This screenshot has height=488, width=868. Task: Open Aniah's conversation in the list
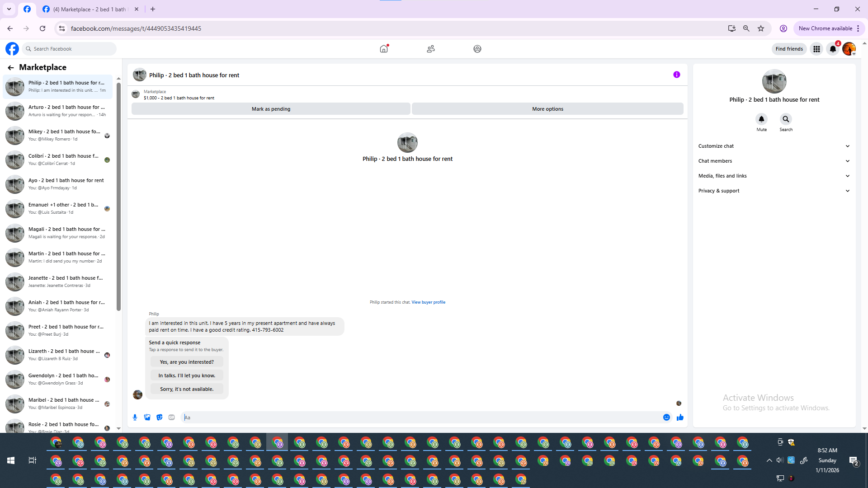[x=58, y=306]
